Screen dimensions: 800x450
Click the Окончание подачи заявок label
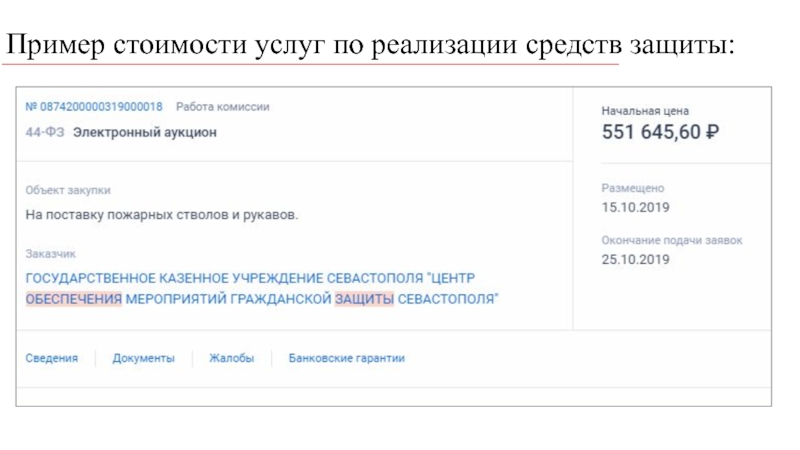tap(672, 241)
